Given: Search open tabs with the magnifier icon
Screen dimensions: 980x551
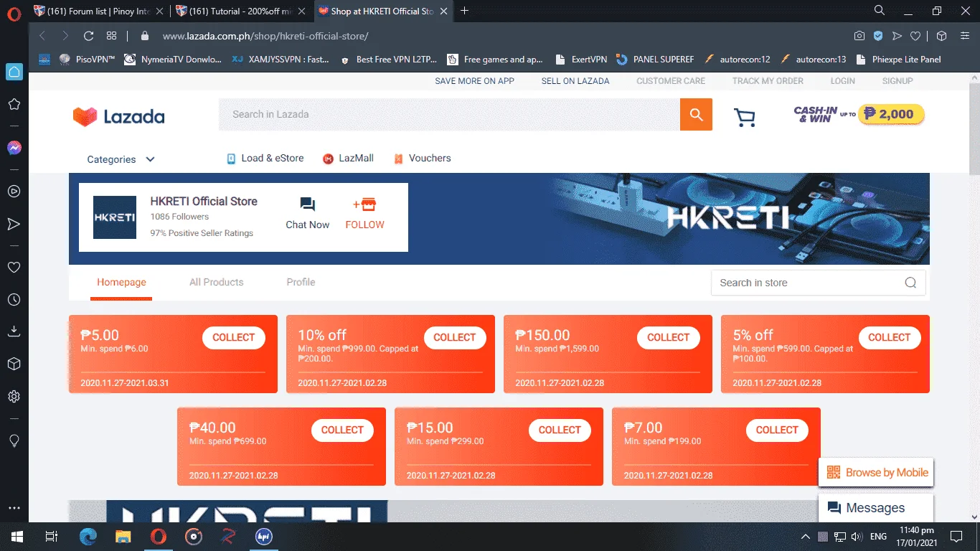Looking at the screenshot, I should (880, 11).
